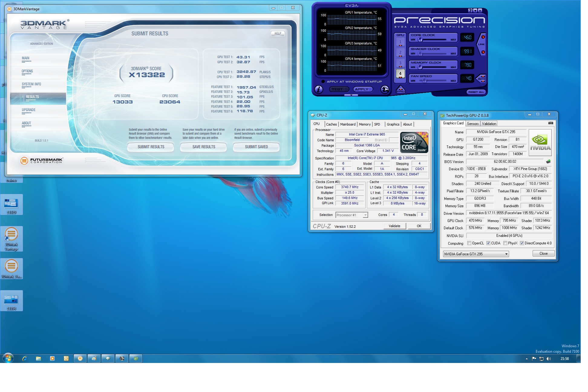
Task: Switch to Mainboard tab in CPU-Z
Action: (x=348, y=124)
